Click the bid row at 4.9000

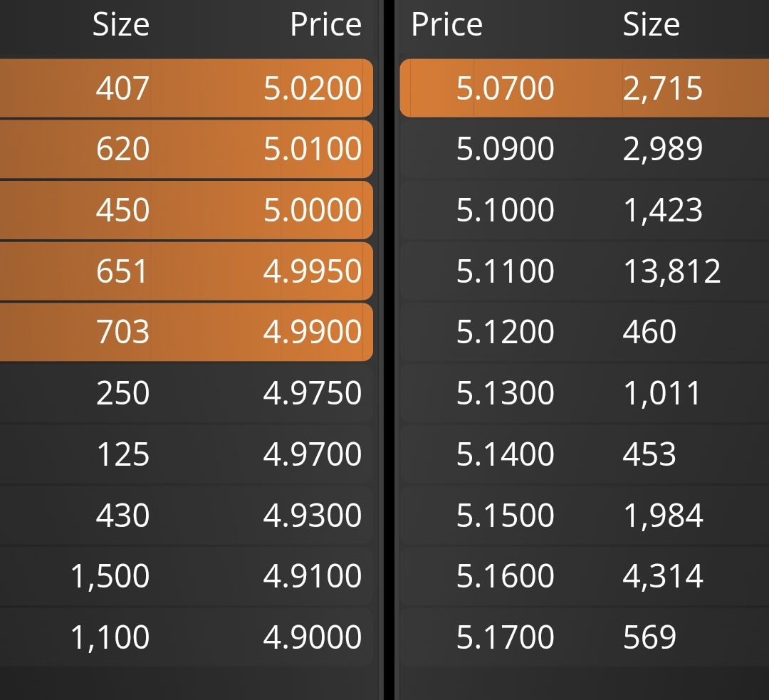(187, 637)
